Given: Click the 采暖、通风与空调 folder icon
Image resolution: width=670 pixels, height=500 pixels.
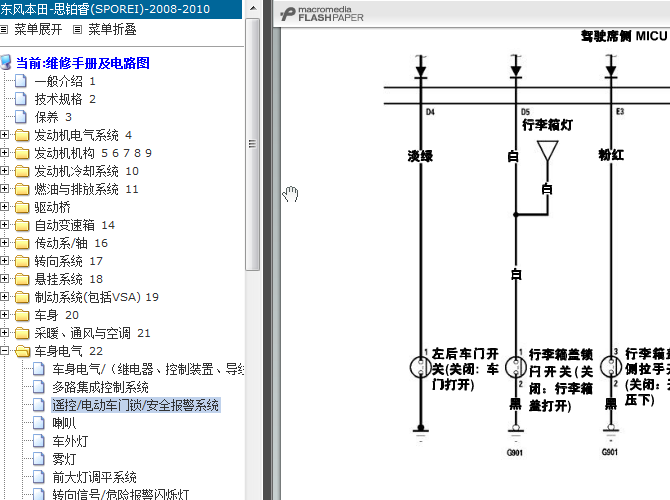Looking at the screenshot, I should (22, 333).
